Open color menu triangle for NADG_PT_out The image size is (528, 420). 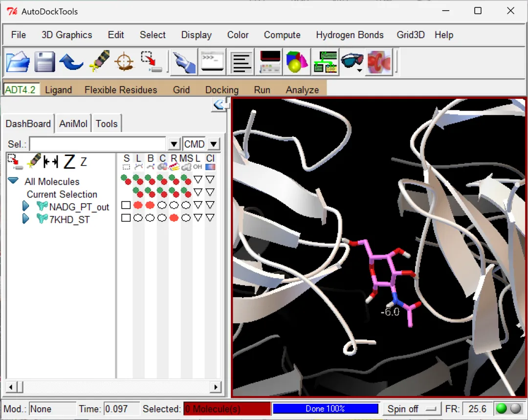click(x=210, y=205)
